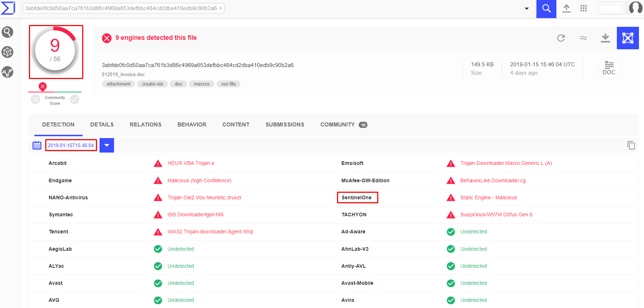Clear the hash from the search field
The height and width of the screenshot is (308, 644).
[x=220, y=8]
